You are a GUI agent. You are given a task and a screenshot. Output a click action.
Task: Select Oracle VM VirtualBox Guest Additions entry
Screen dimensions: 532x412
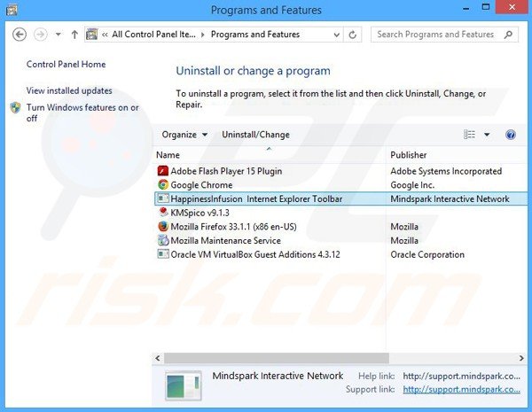255,254
